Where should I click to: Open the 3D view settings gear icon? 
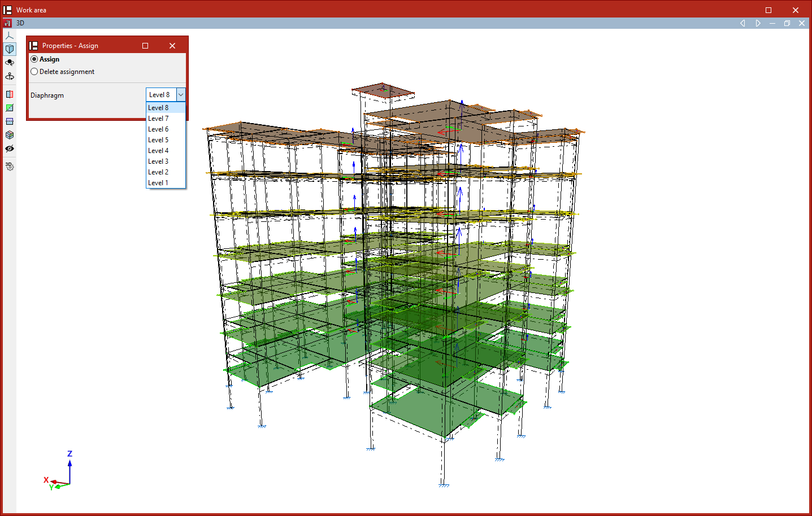pos(10,167)
